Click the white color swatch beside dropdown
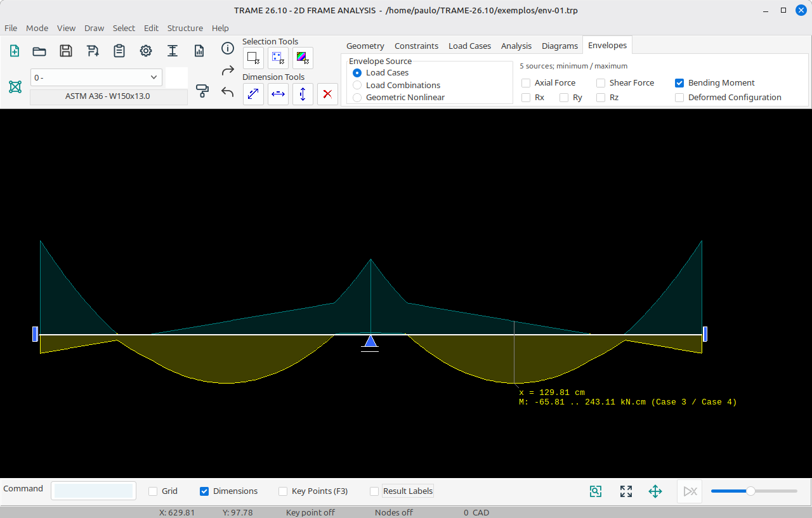 pos(176,77)
